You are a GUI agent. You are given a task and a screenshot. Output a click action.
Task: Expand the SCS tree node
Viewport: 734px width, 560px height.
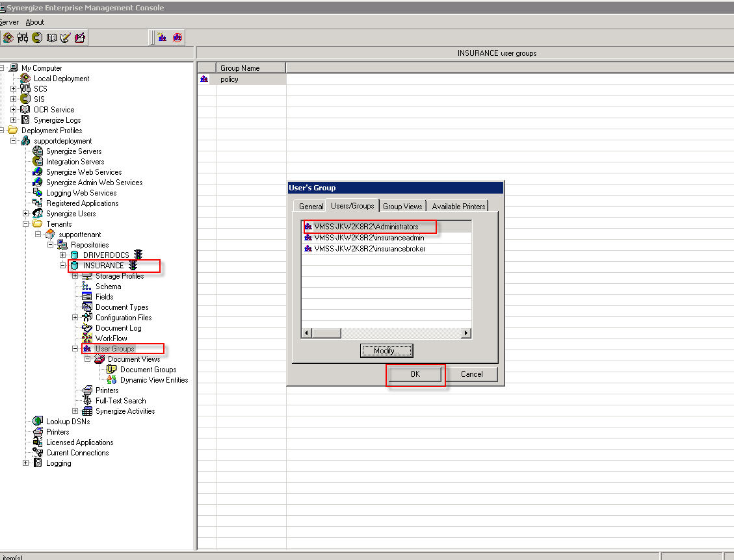point(14,89)
